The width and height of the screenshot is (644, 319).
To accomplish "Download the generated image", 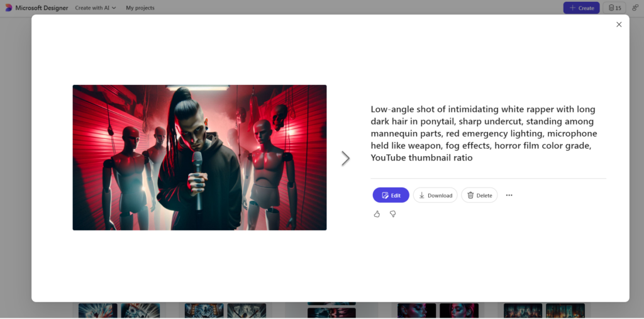I will point(435,195).
